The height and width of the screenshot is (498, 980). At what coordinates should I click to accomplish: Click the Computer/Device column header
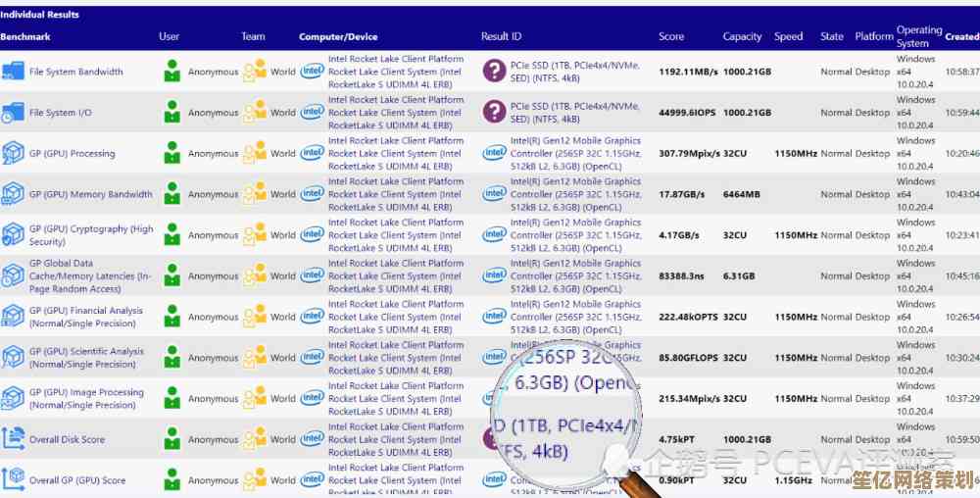click(338, 37)
